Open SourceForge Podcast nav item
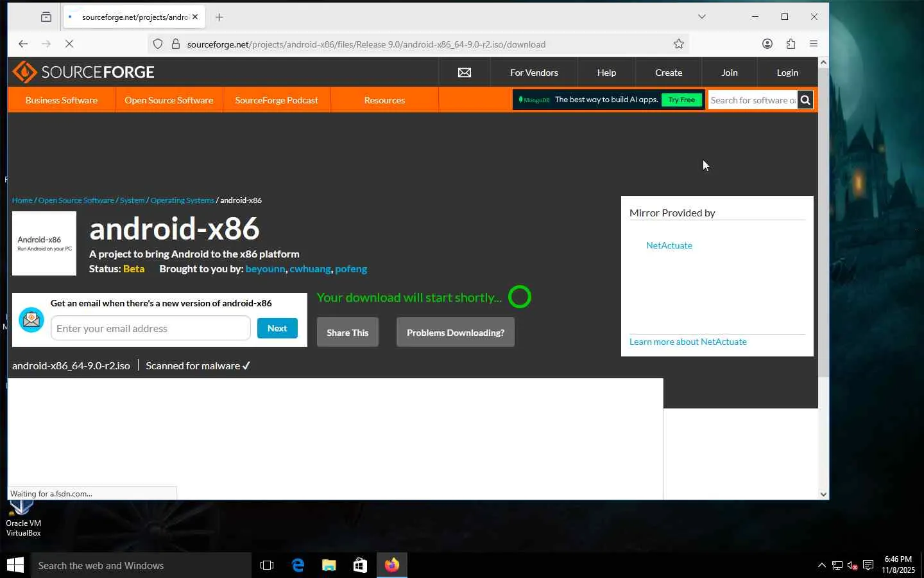 tap(277, 100)
